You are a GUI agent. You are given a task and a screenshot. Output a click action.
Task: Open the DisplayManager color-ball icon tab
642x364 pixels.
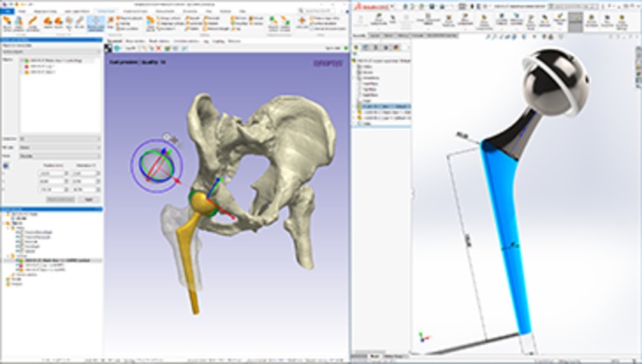pos(397,48)
